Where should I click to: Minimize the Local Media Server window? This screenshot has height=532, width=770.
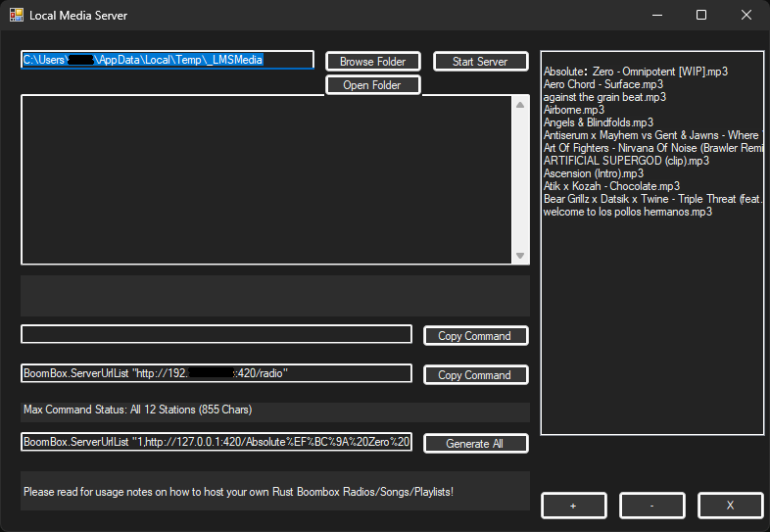tap(657, 16)
